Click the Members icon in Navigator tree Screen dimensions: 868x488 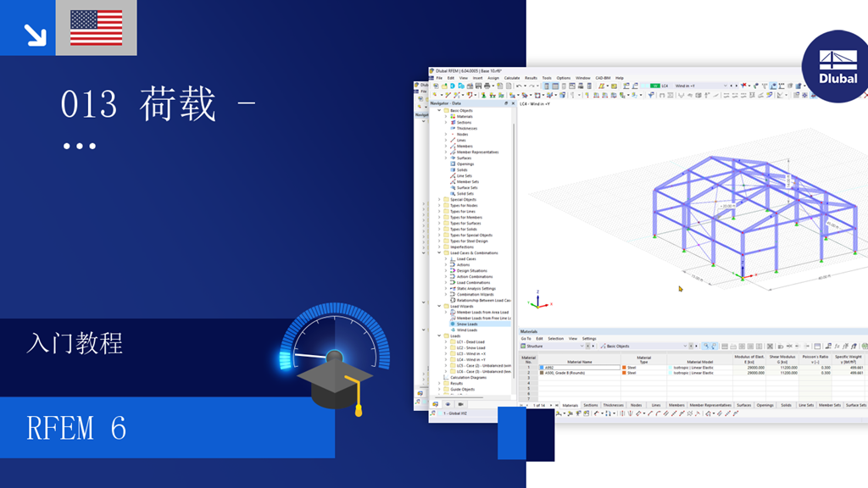(x=453, y=146)
